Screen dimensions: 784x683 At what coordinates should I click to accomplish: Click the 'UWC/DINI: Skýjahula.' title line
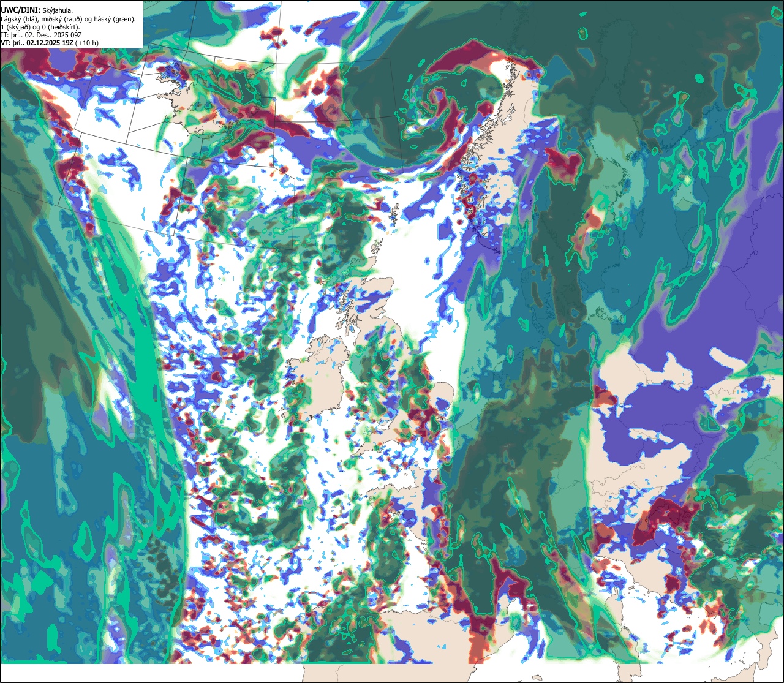click(x=37, y=10)
